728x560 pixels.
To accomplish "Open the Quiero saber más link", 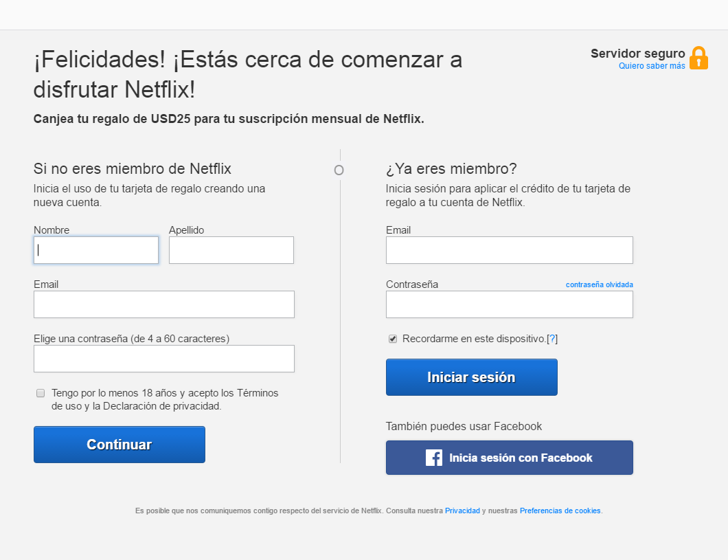I will [652, 66].
